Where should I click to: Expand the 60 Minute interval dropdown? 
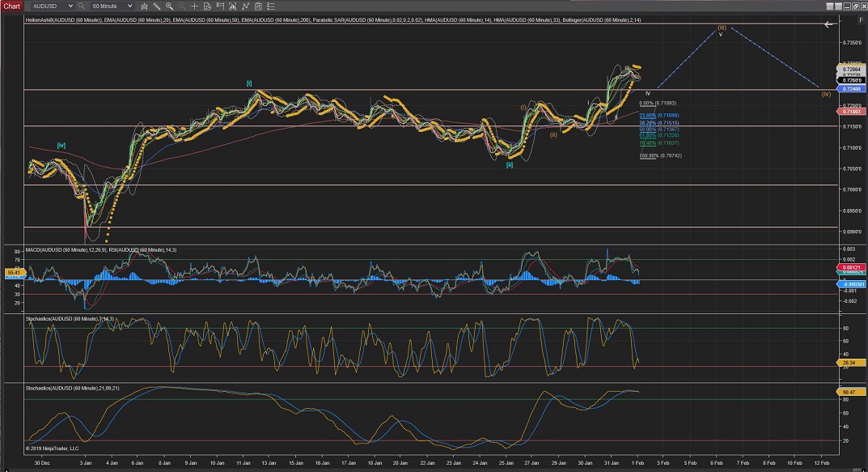(x=129, y=6)
